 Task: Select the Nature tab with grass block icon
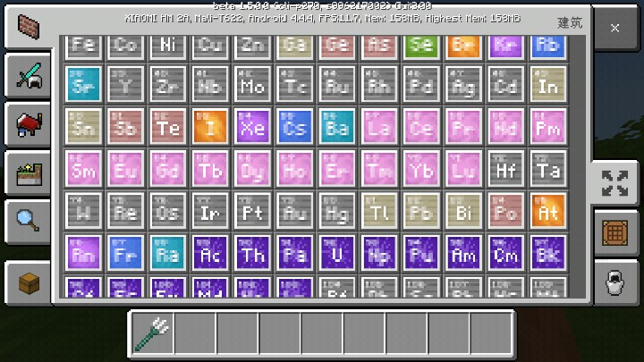coord(27,173)
